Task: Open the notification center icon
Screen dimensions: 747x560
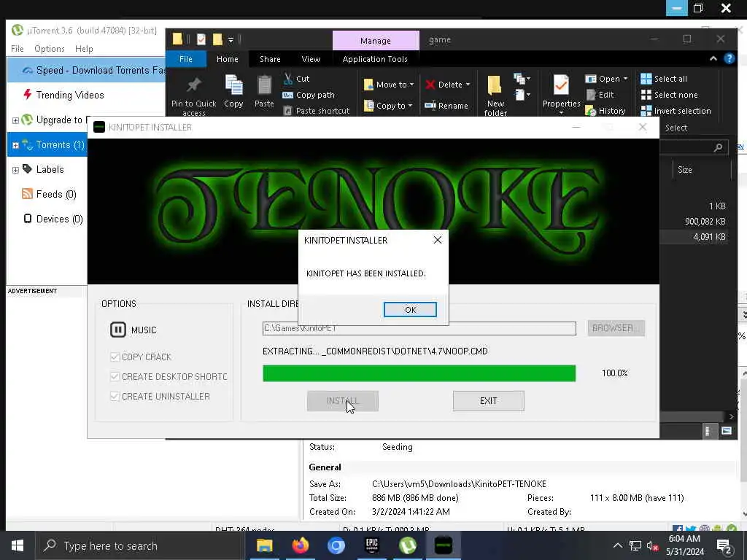Action: [x=724, y=545]
